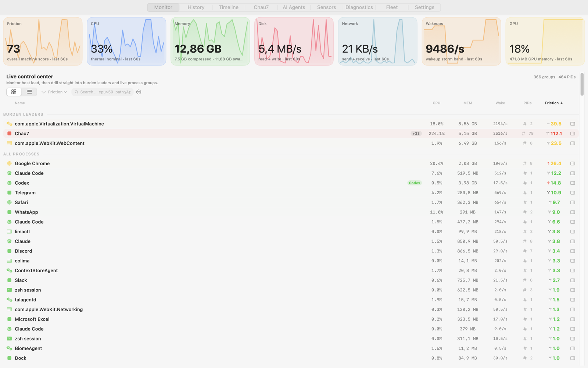Open the Friction sort dropdown

point(54,92)
